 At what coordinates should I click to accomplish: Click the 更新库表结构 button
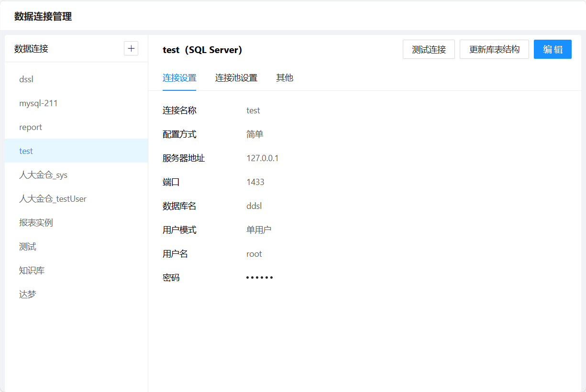[494, 49]
